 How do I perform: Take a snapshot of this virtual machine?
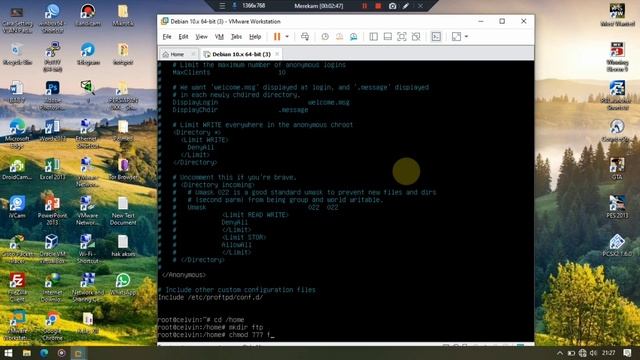(x=325, y=37)
